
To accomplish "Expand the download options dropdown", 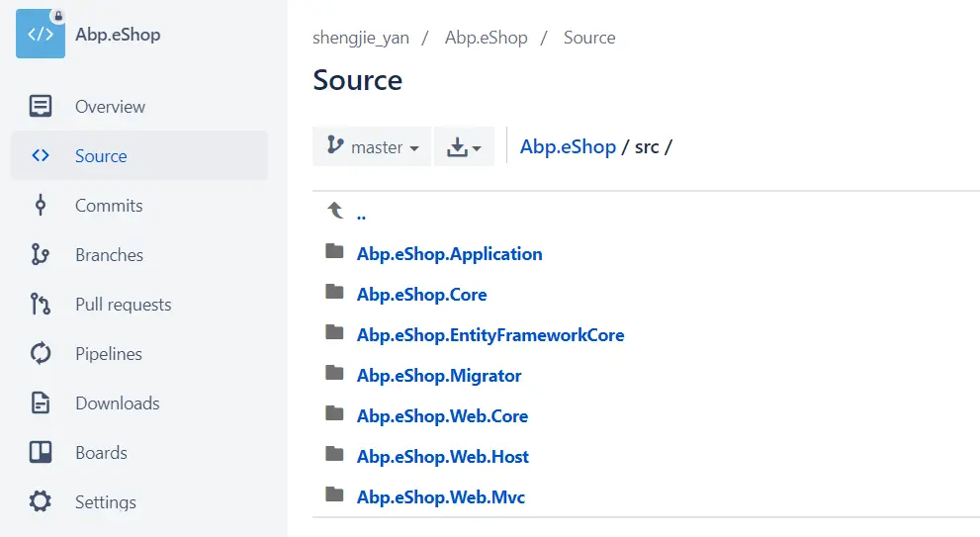I will (464, 147).
